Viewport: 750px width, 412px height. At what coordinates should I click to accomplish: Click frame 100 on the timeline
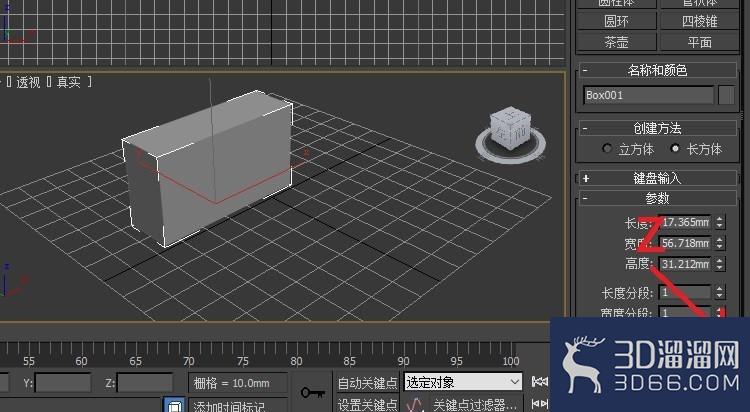click(510, 361)
